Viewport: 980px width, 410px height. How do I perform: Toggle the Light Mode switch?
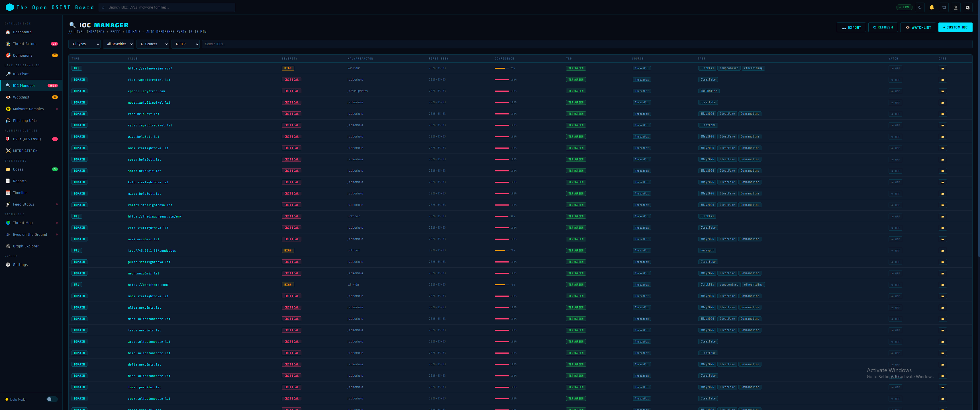pyautogui.click(x=52, y=399)
